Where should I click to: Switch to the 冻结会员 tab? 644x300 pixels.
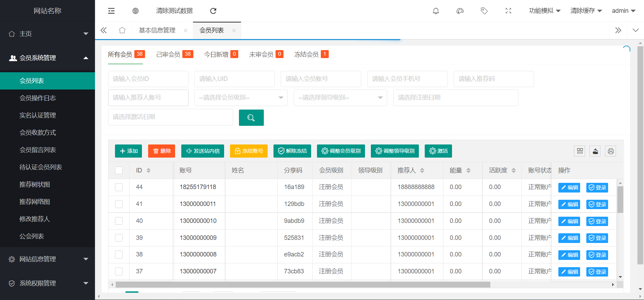311,54
